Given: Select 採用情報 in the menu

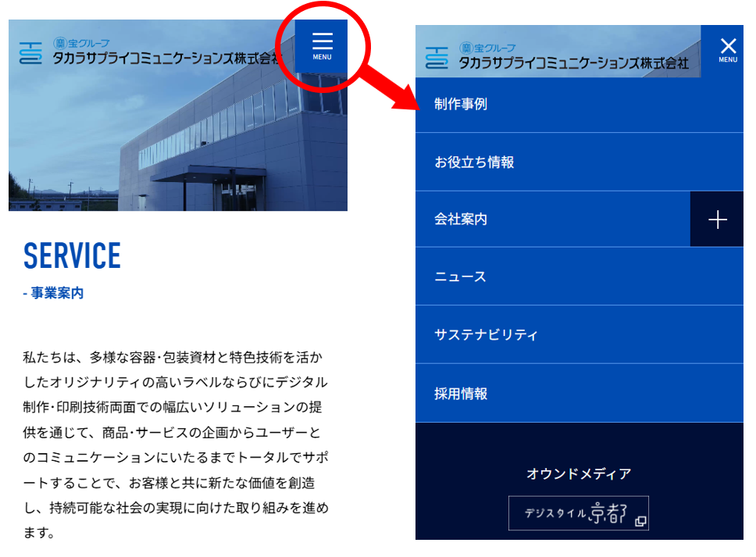Looking at the screenshot, I should tap(461, 394).
